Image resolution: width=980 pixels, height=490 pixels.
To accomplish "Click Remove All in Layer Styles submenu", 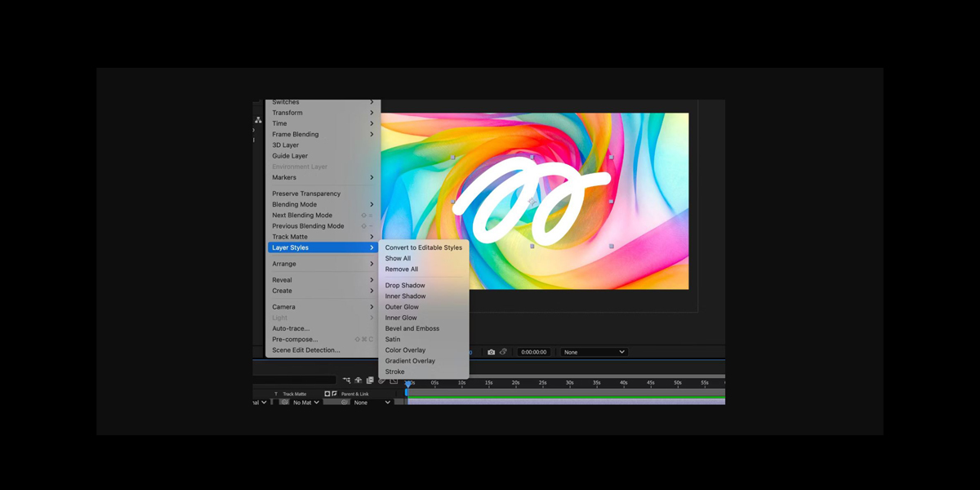I will tap(401, 269).
